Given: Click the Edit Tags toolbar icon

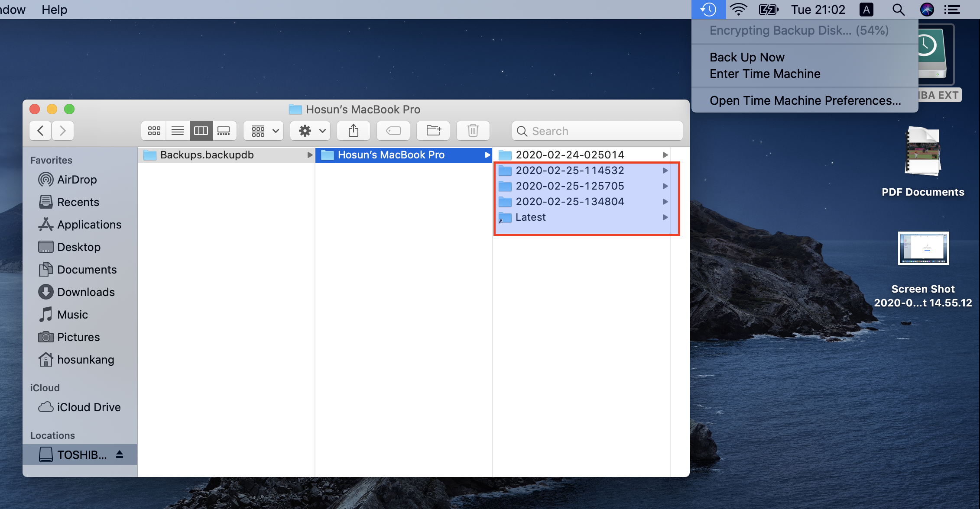Looking at the screenshot, I should (393, 131).
